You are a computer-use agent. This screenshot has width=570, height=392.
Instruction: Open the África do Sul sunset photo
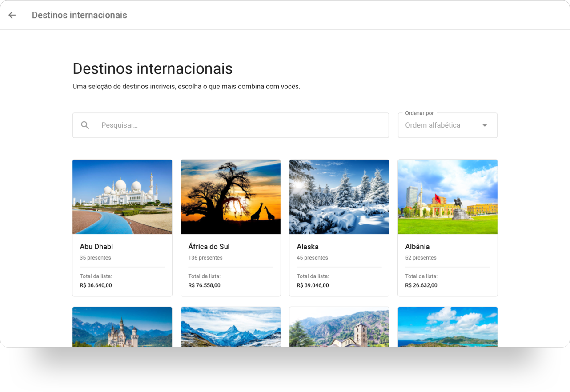(x=231, y=197)
